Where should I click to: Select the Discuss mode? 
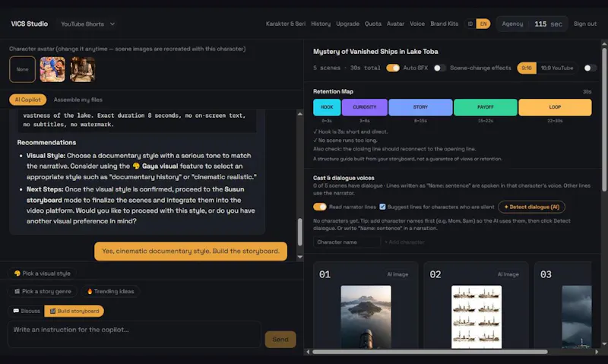pos(27,311)
